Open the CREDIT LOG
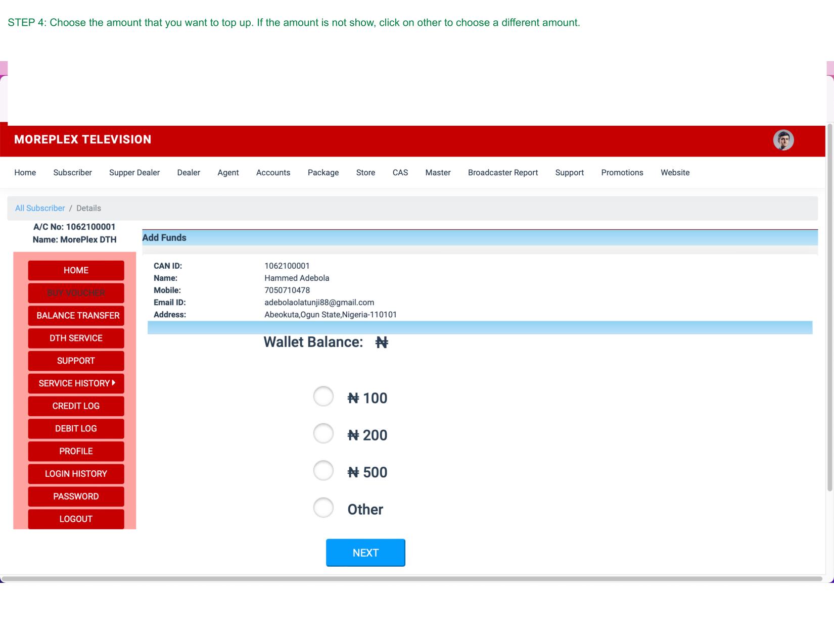Image resolution: width=834 pixels, height=644 pixels. tap(76, 406)
